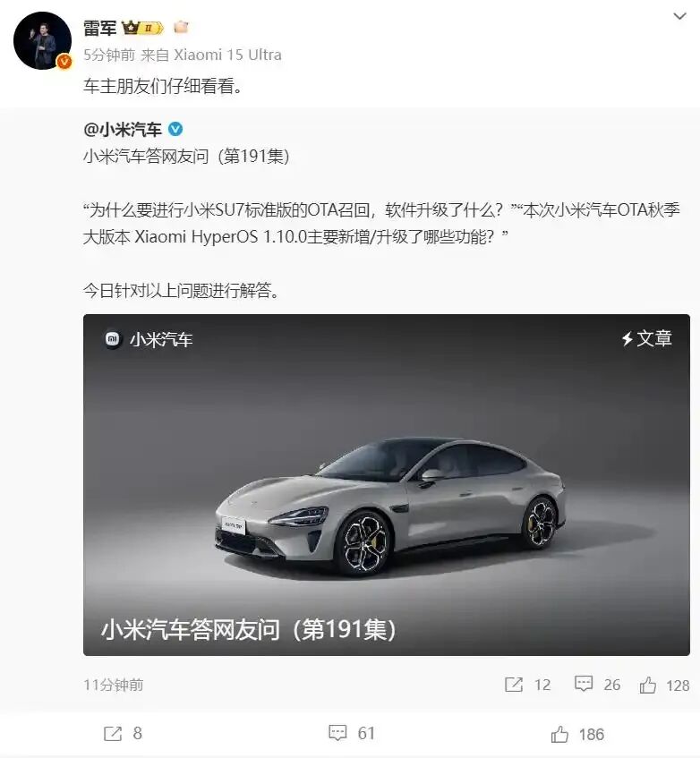Like Lei Jun's post with 186 likes
The image size is (700, 758).
[577, 735]
